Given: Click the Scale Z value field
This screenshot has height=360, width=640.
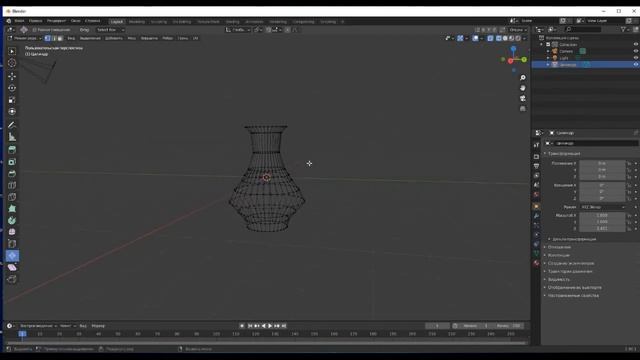Looking at the screenshot, I should coord(602,229).
